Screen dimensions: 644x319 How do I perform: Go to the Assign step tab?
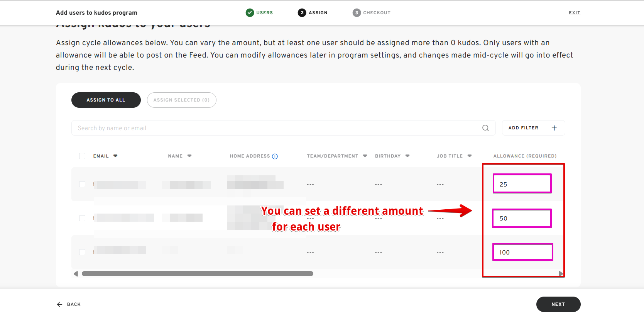click(x=313, y=13)
